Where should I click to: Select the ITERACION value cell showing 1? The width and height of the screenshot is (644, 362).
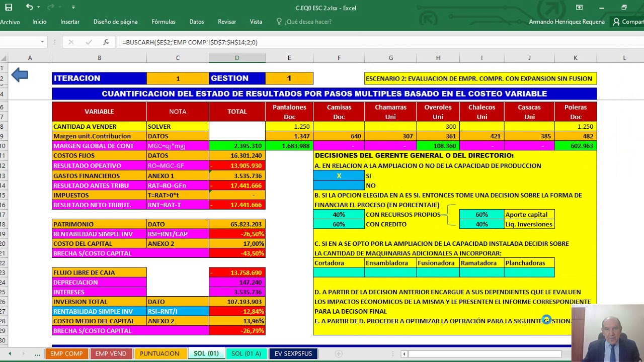pyautogui.click(x=178, y=78)
